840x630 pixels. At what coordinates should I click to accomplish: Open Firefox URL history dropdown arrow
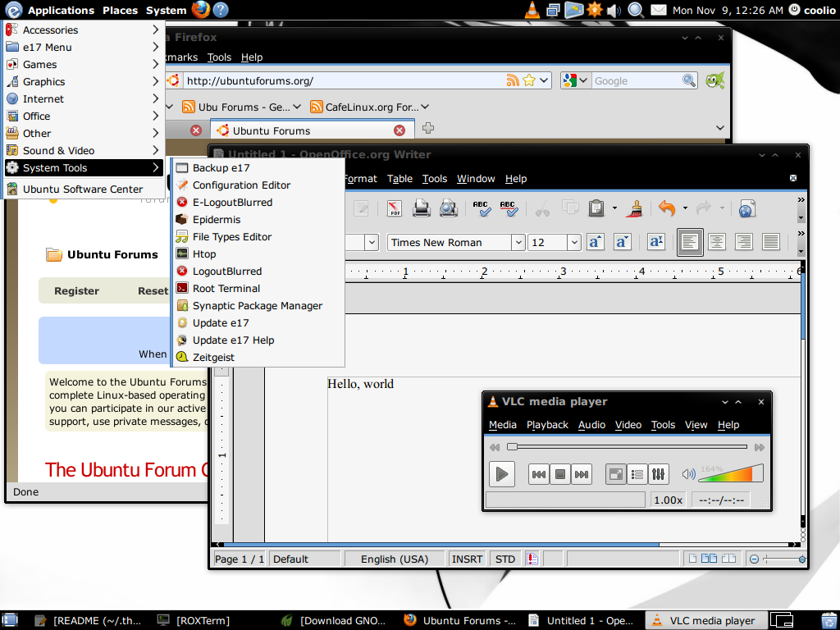point(544,80)
